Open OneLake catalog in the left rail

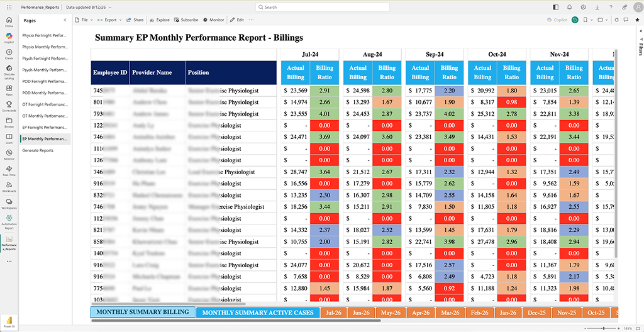pyautogui.click(x=9, y=72)
